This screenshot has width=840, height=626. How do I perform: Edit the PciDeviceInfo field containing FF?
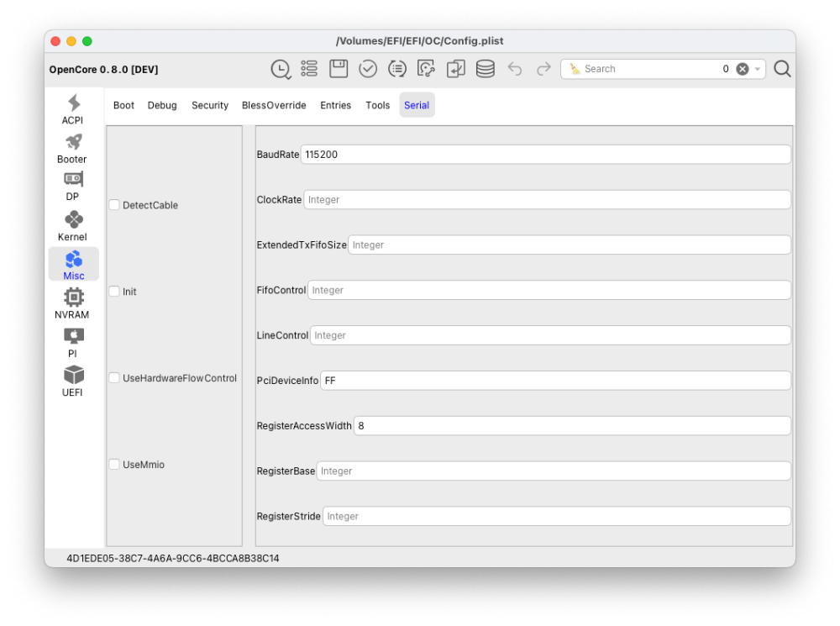(555, 381)
